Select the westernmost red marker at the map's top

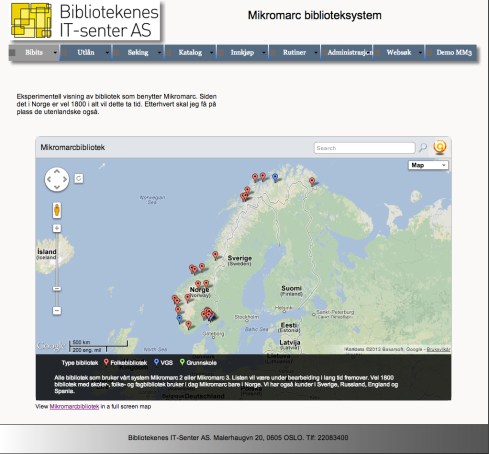tap(255, 178)
